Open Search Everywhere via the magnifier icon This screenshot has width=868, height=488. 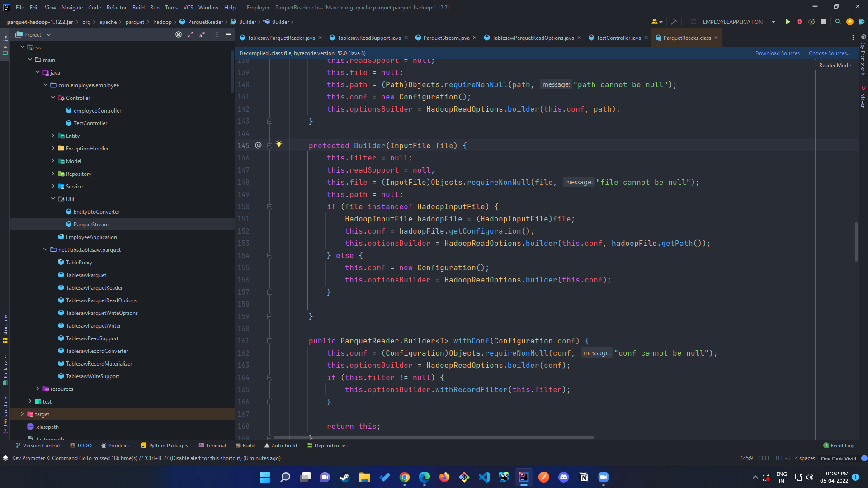[838, 21]
